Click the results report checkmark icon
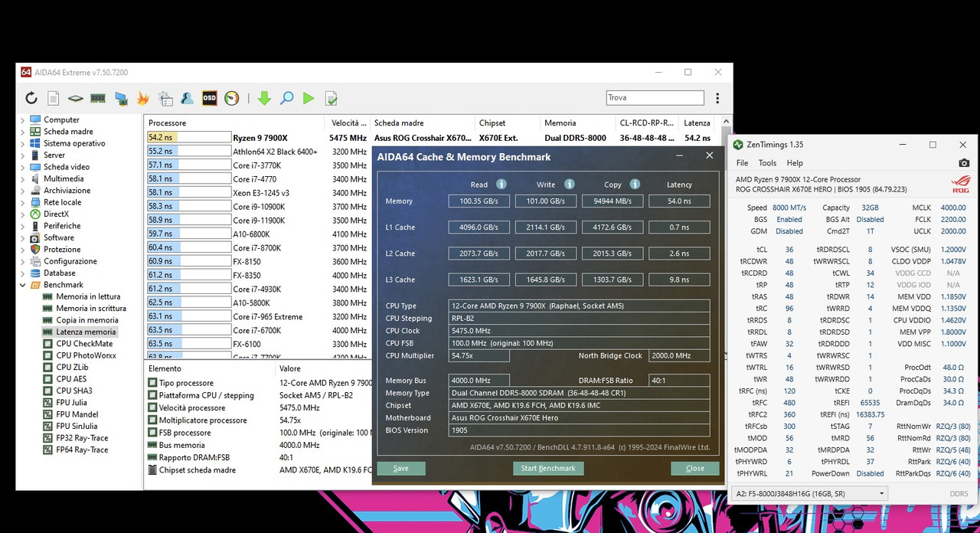The width and height of the screenshot is (980, 533). point(332,98)
